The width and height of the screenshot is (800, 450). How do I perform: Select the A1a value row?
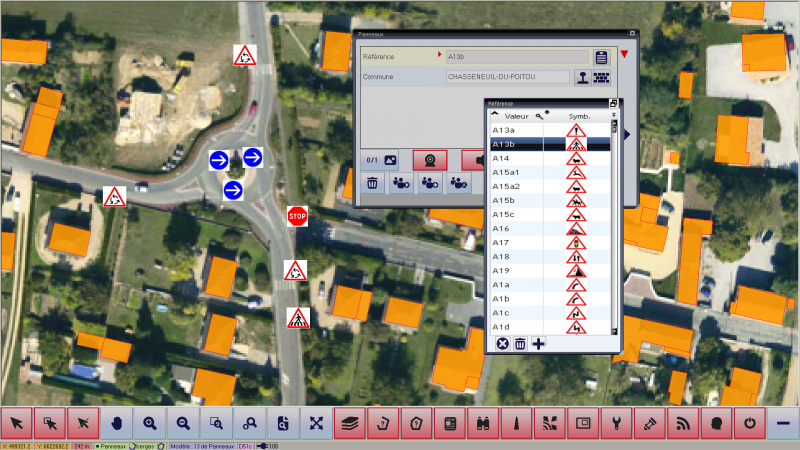click(515, 285)
